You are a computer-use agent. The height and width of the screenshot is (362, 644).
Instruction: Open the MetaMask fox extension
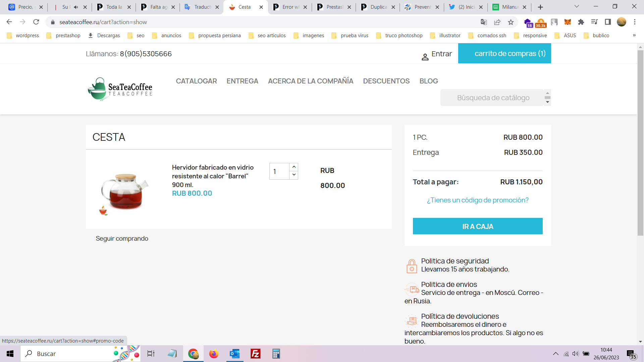coord(568,22)
